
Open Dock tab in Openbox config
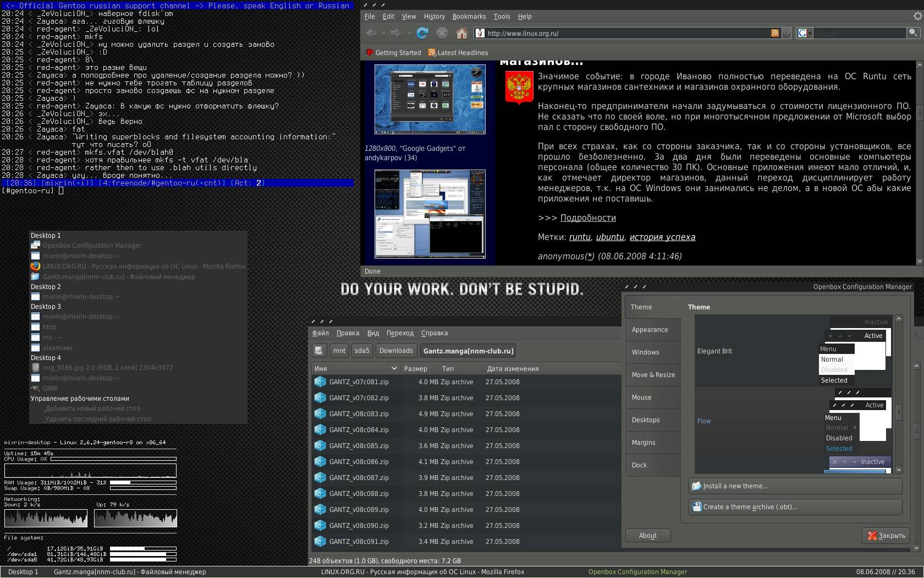point(653,465)
